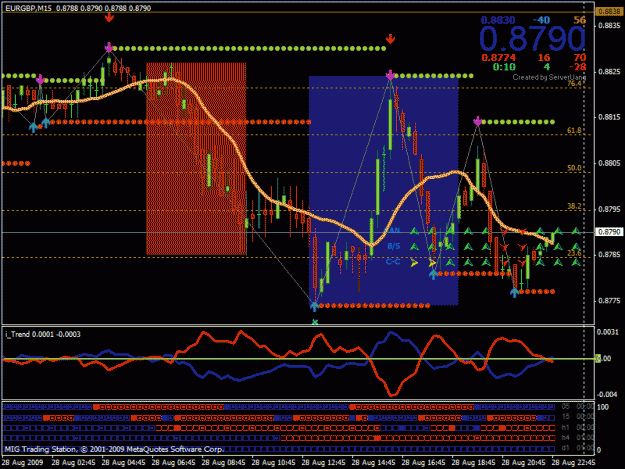
Task: Click the 50.0 Fibonacci level label
Action: click(x=574, y=168)
